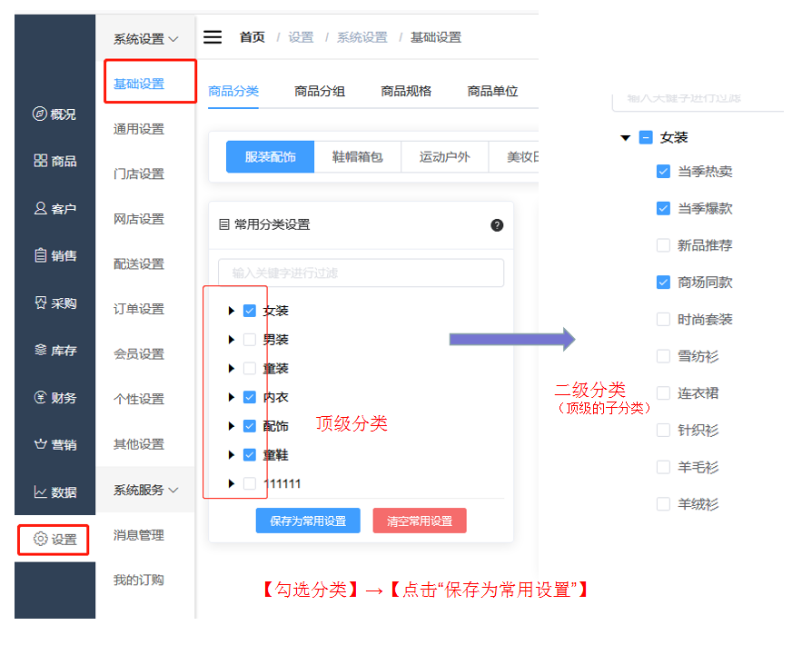This screenshot has width=812, height=655.
Task: Check the 羊绒衫 checkbox
Action: [x=663, y=504]
